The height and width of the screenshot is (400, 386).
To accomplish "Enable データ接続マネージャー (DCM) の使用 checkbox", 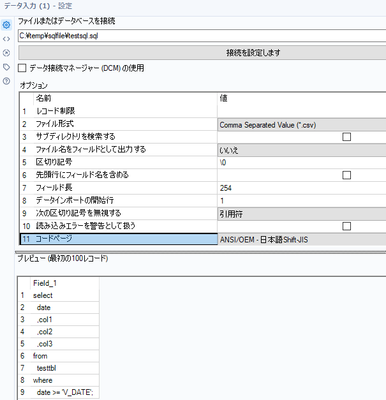I will coord(22,68).
